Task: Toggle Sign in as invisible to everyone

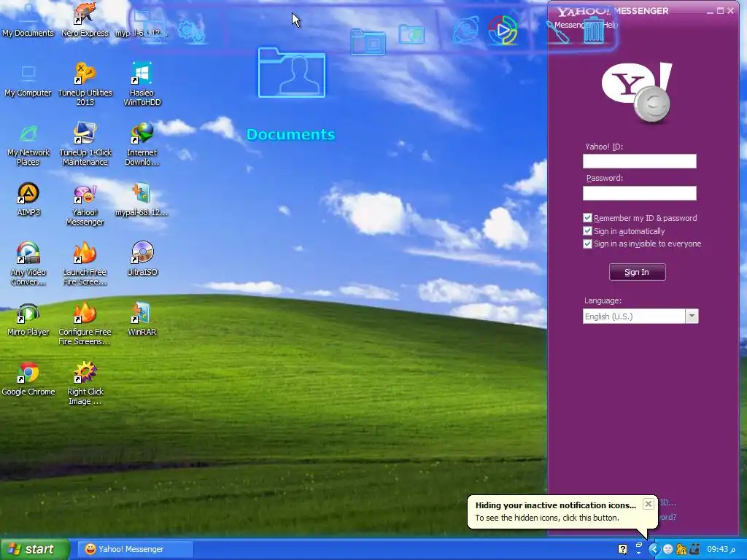Action: point(587,244)
